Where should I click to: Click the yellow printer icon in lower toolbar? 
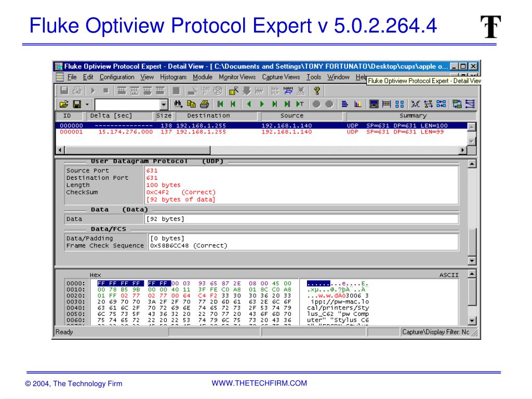[x=204, y=104]
